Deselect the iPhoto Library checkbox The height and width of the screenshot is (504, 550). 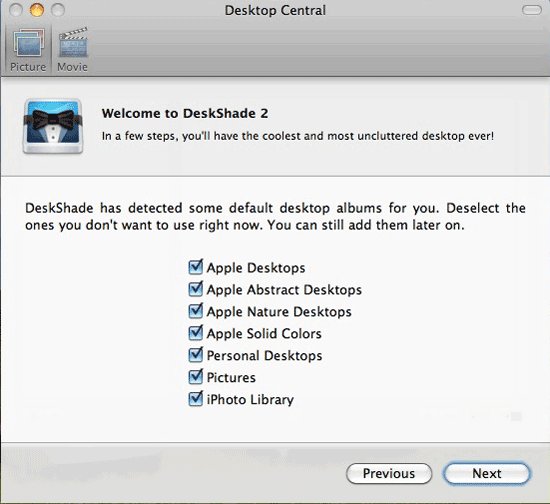coord(195,399)
